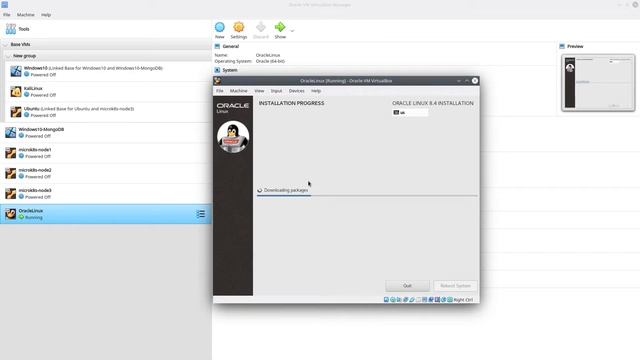Screen dimensions: 640x360
Task: Click the Oracle Linux penguin mascot image
Action: click(x=233, y=137)
